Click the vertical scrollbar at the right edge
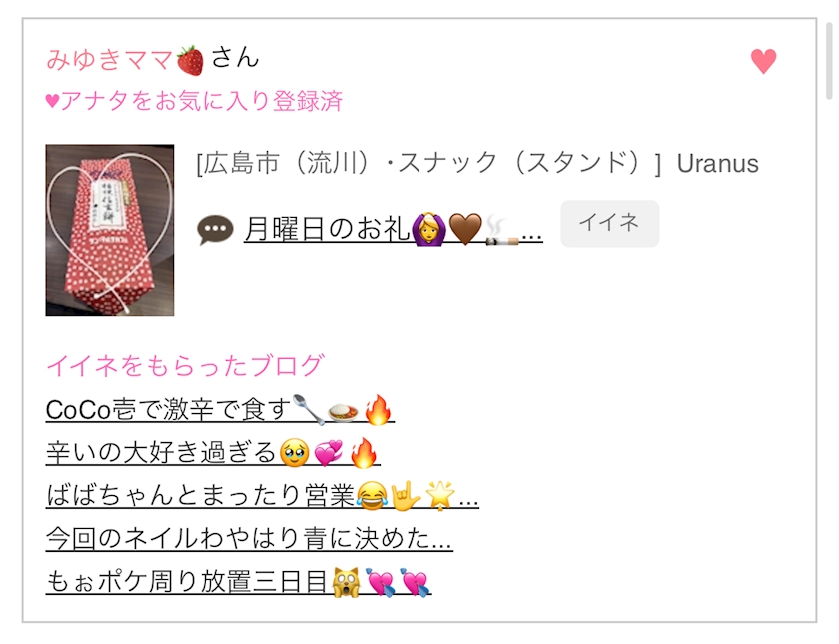Screen dimensions: 839x644 click(x=829, y=59)
